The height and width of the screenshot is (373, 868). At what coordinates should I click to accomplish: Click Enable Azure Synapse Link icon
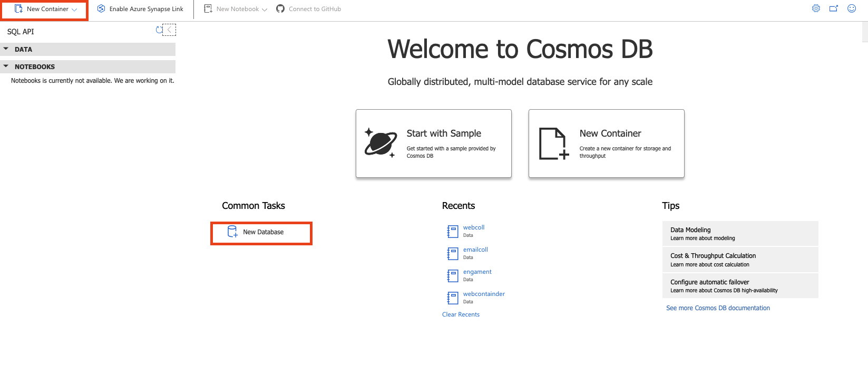click(x=101, y=9)
